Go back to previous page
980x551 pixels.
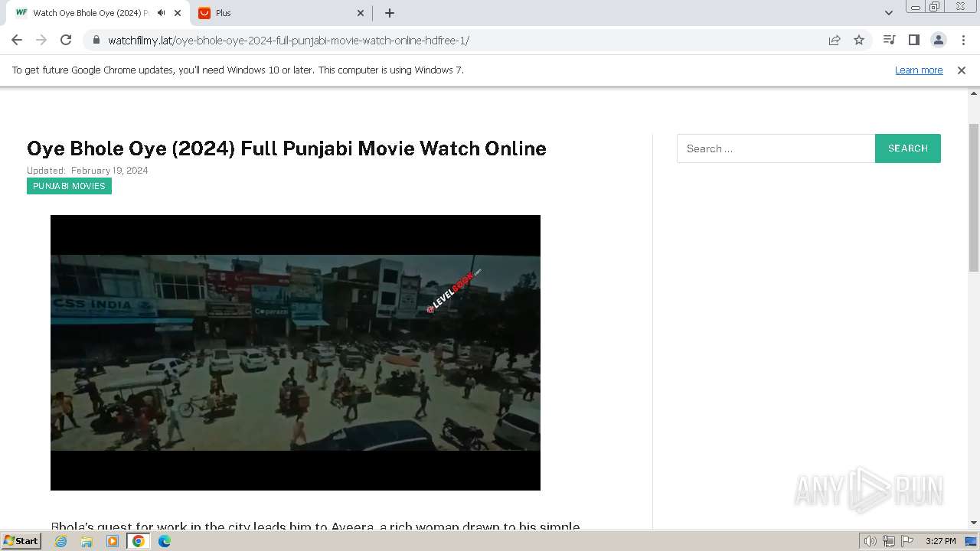[17, 40]
